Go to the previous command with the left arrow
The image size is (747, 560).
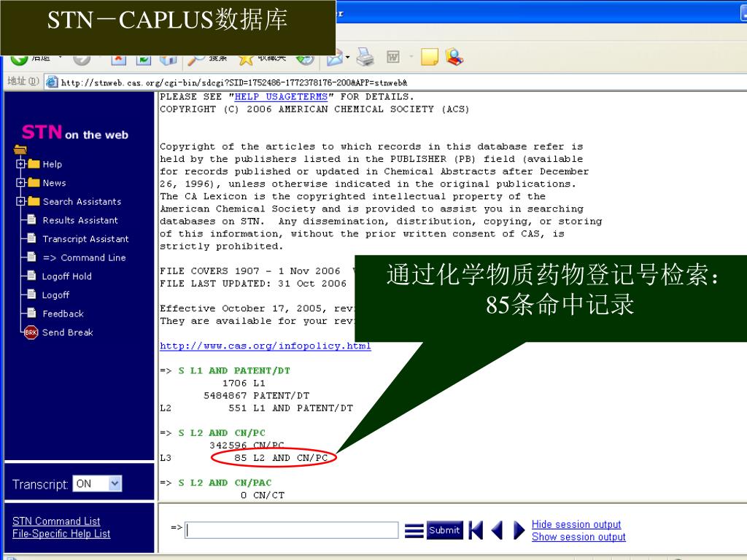497,530
